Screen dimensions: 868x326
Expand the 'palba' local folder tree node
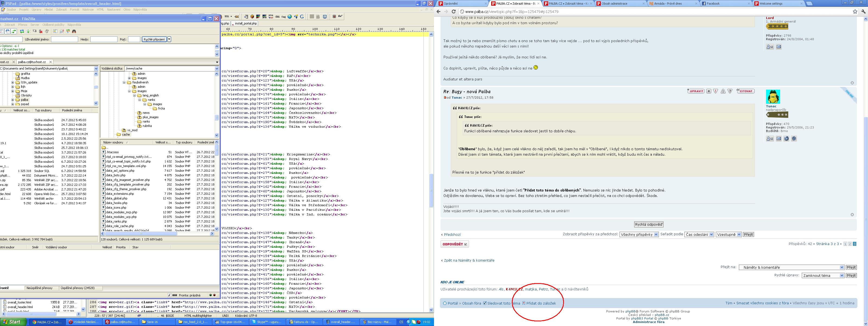[x=13, y=100]
